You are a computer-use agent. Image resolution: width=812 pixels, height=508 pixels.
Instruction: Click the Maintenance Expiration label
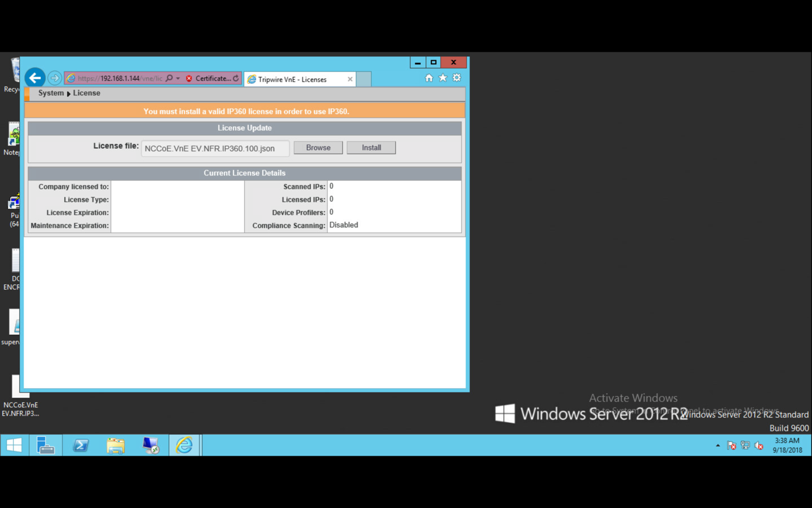tap(69, 226)
